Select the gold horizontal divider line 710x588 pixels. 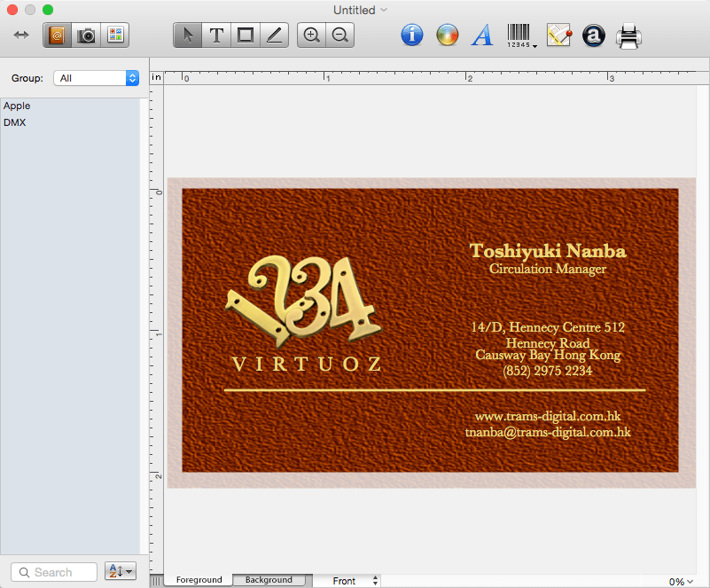click(434, 389)
